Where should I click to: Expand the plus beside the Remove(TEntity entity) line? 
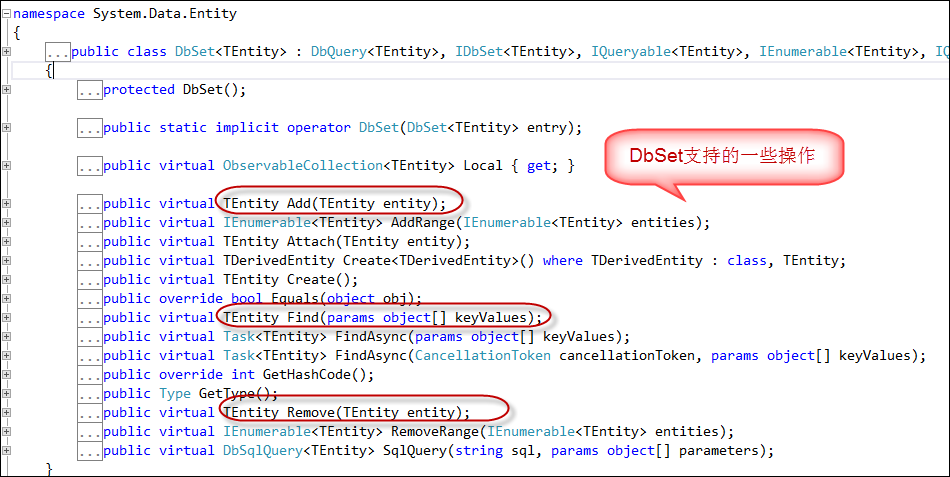coord(7,412)
